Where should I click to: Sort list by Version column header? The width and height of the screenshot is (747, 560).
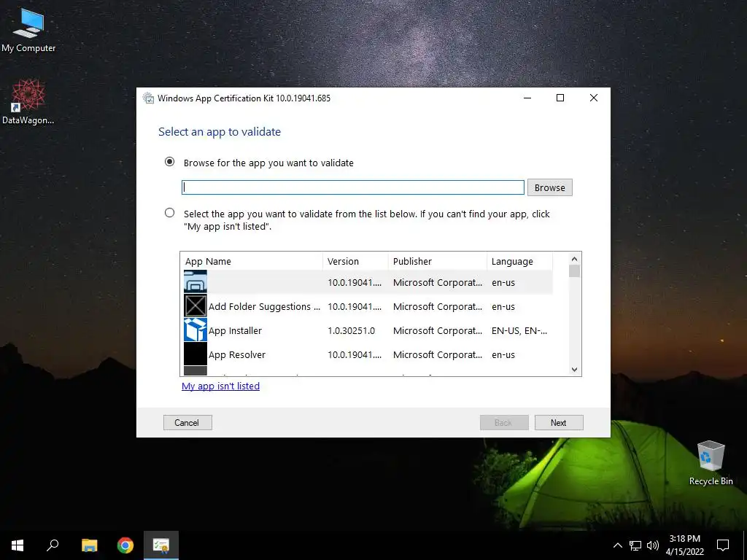click(x=355, y=262)
